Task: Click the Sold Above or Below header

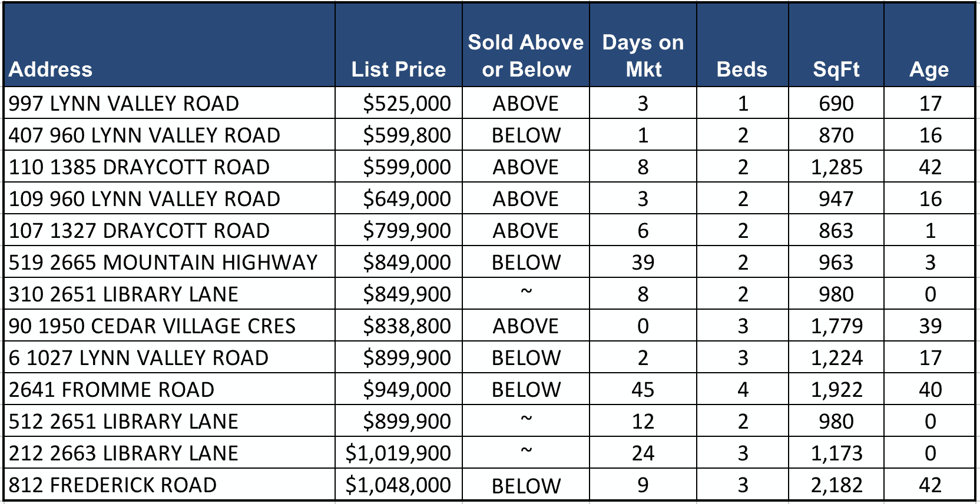Action: pyautogui.click(x=525, y=56)
